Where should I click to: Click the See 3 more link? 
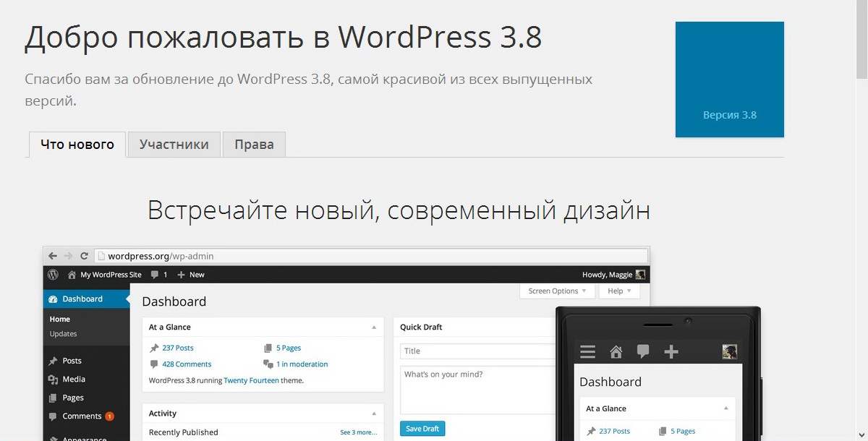coord(359,432)
